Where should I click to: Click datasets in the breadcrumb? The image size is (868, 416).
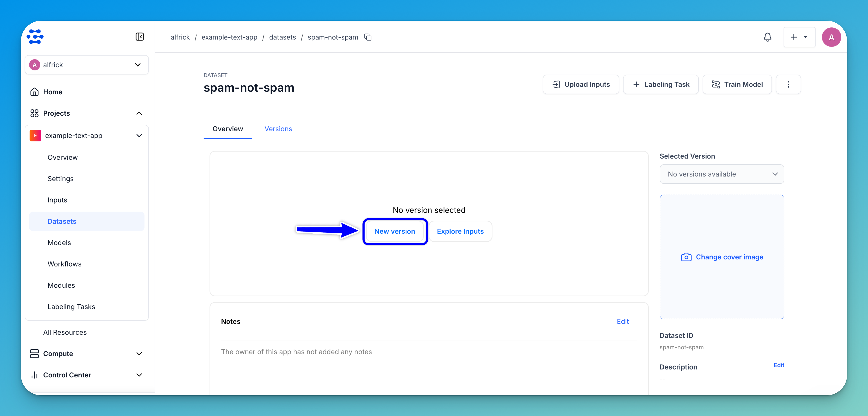click(282, 37)
